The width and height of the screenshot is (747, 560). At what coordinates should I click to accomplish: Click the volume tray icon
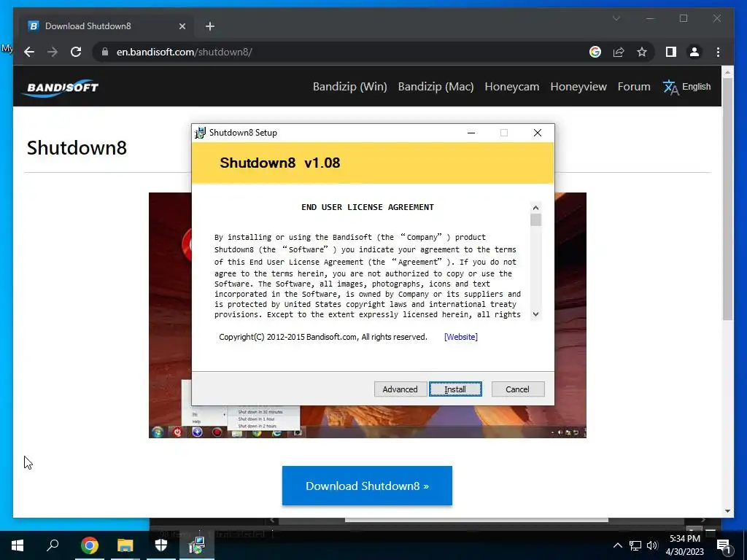652,545
